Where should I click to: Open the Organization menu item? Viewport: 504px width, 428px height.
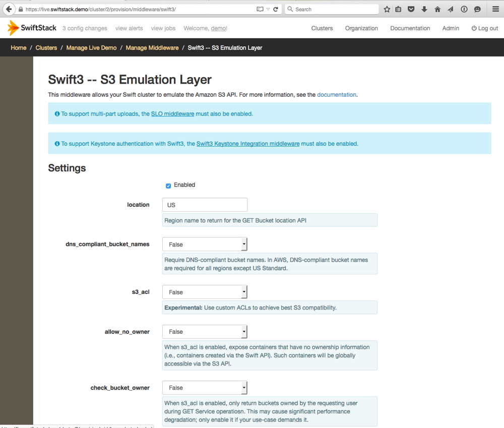(x=361, y=28)
